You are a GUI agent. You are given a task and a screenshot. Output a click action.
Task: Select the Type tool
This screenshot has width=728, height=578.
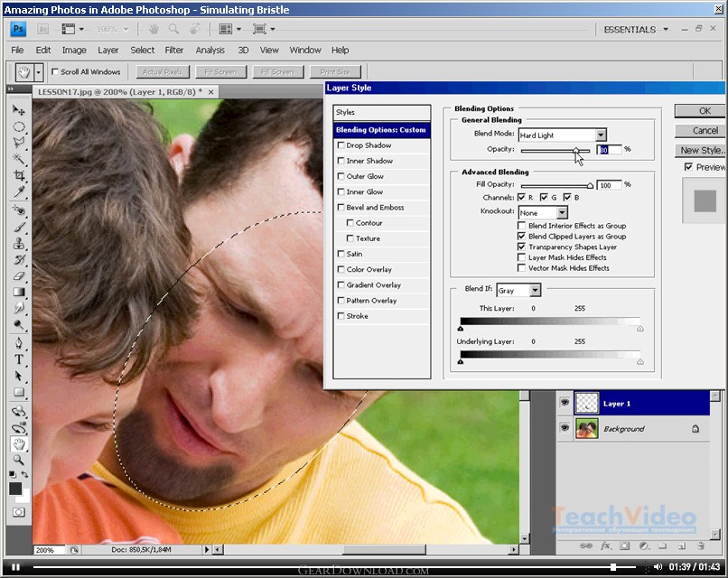[19, 359]
